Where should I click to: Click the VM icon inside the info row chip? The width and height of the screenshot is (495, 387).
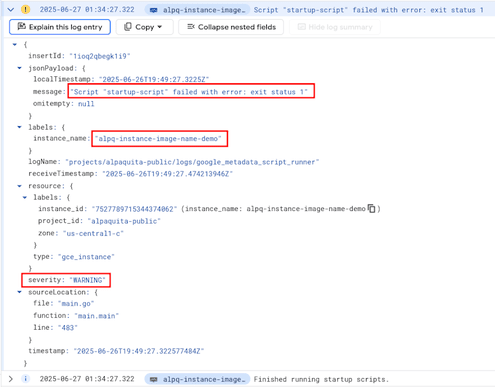[154, 379]
